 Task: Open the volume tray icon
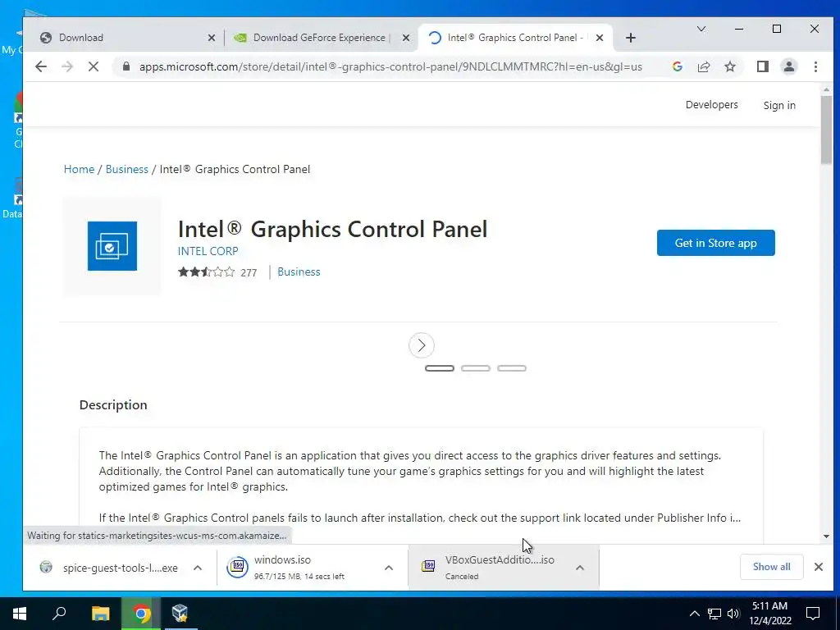[733, 614]
